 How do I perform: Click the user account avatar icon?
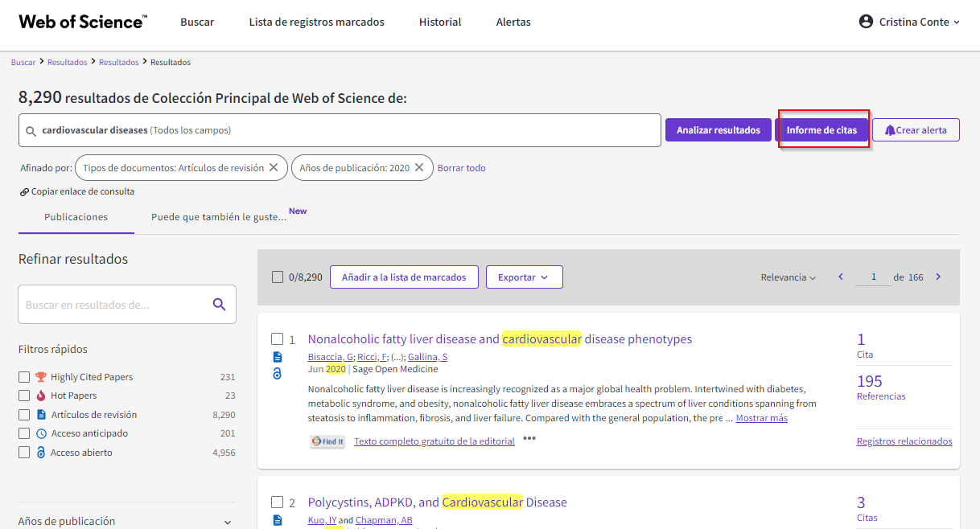tap(866, 22)
